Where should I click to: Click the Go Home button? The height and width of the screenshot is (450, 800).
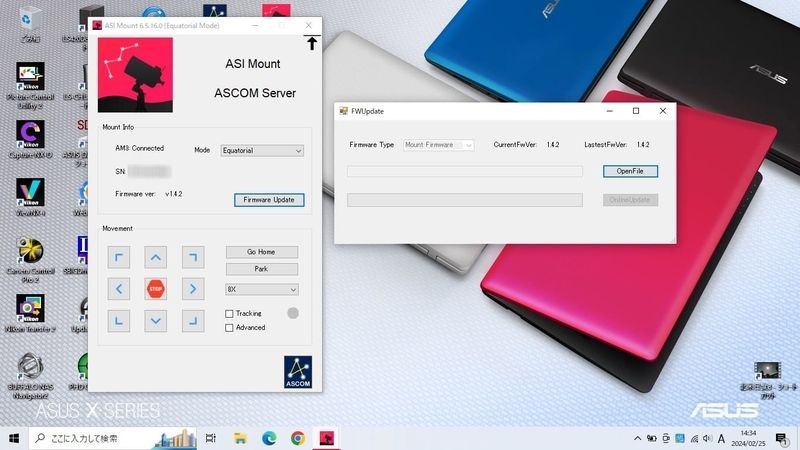[x=262, y=252]
